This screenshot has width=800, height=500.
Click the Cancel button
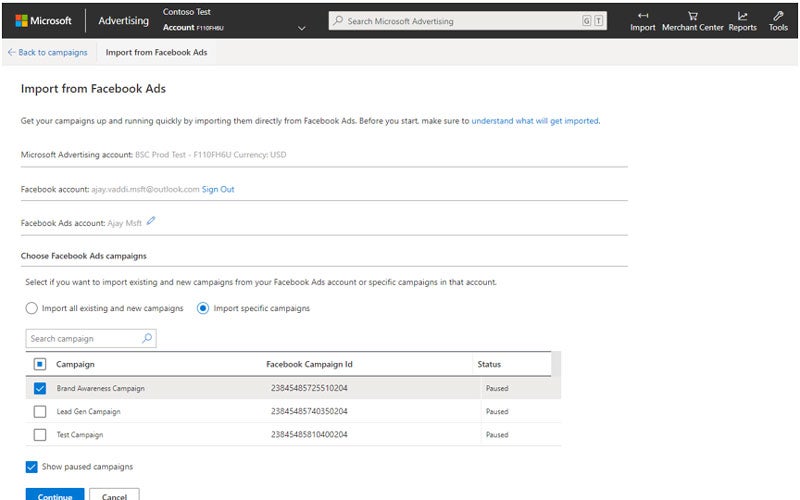click(114, 494)
